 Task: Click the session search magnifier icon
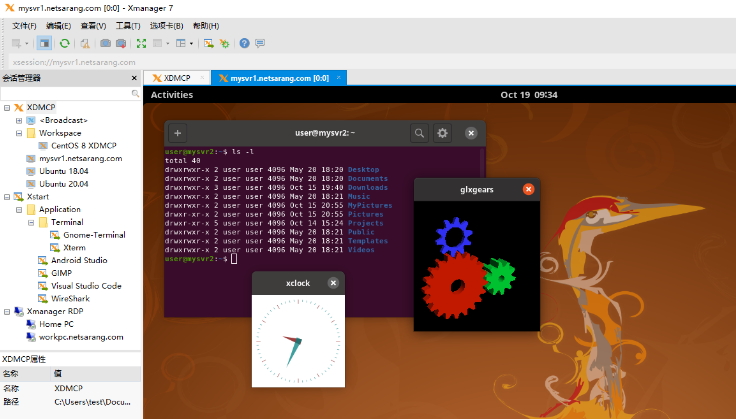tap(135, 93)
